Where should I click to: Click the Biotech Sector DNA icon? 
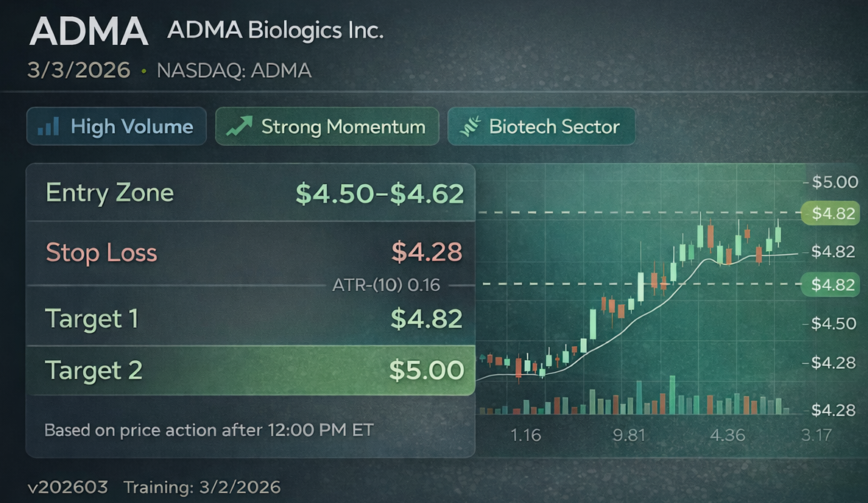[469, 126]
